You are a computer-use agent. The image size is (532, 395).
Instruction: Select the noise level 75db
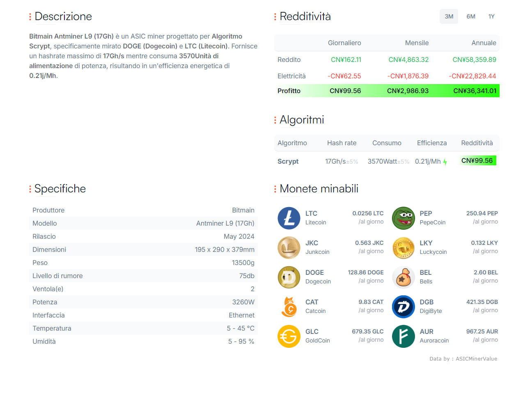tap(247, 276)
